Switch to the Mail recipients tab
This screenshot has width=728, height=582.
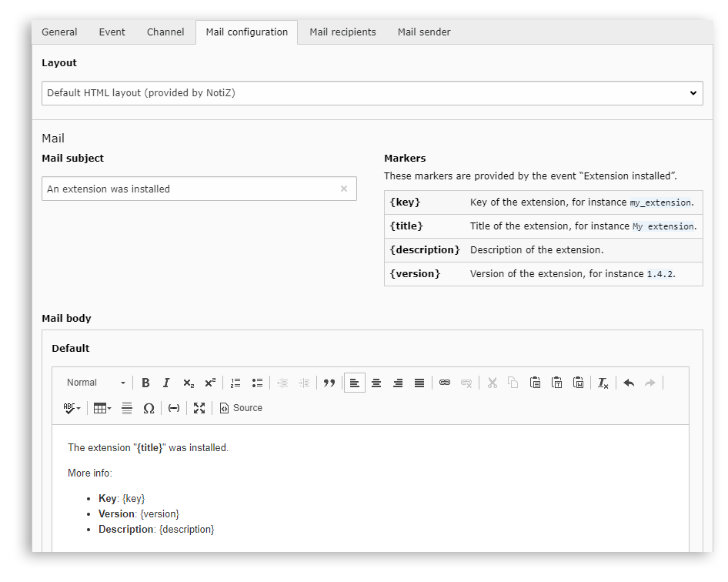pos(342,32)
